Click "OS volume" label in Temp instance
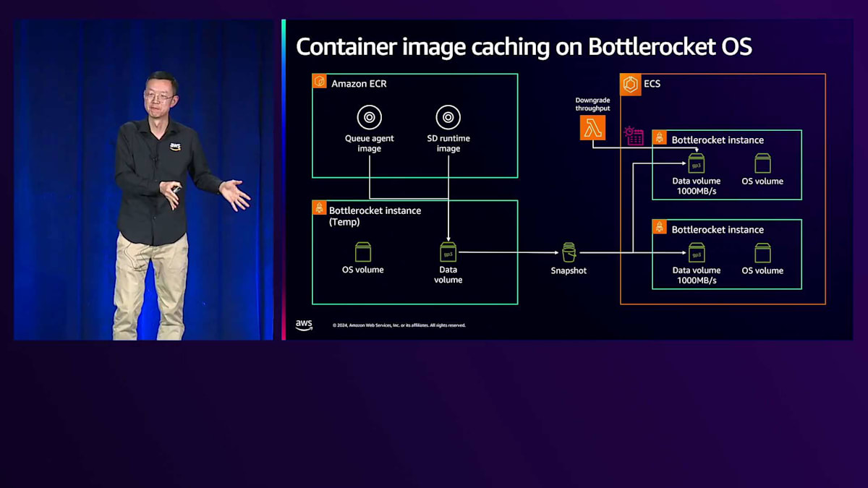 coord(363,270)
